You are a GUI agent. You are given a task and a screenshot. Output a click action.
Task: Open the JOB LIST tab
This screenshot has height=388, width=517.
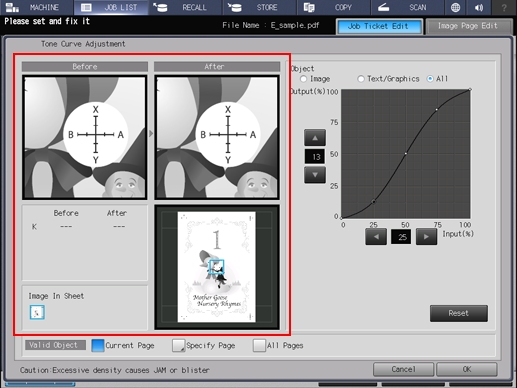click(111, 7)
